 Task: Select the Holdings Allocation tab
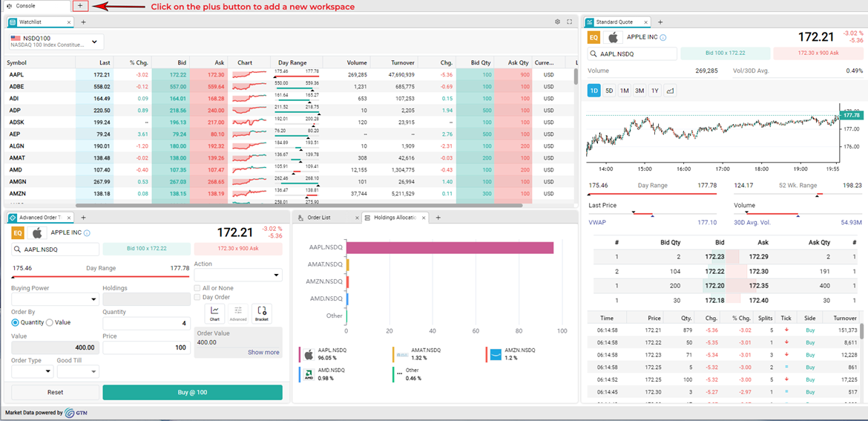[395, 218]
